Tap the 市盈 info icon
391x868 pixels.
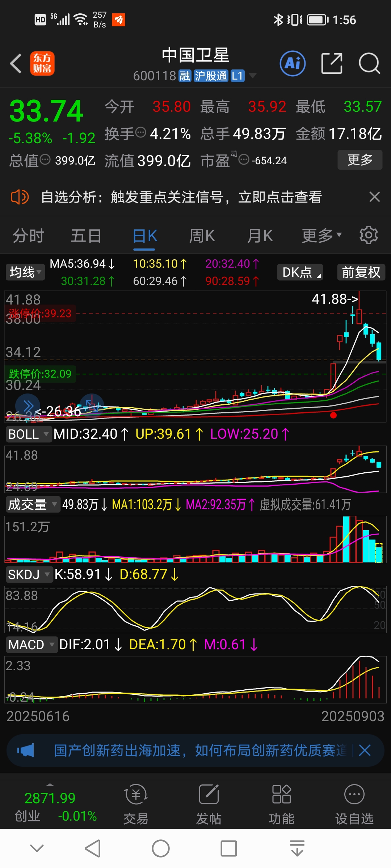[244, 159]
